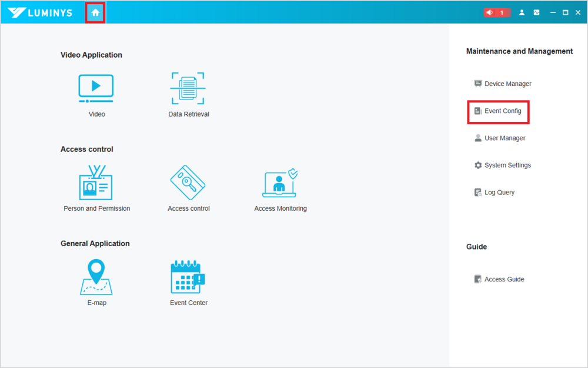Minimize the application window

pyautogui.click(x=553, y=12)
